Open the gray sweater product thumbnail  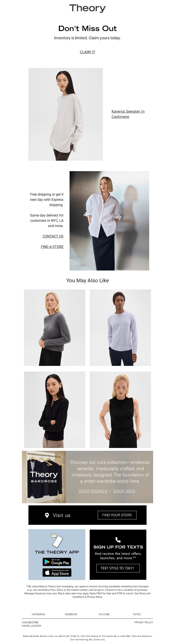pos(54,327)
